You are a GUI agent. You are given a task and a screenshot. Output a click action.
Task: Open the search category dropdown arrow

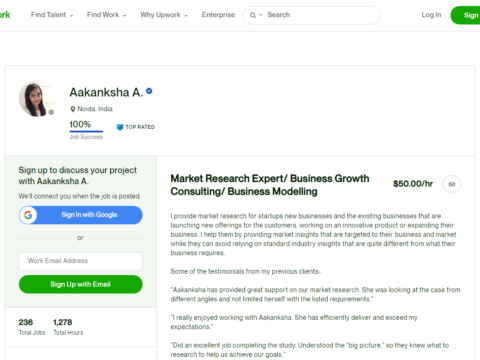[x=261, y=15]
